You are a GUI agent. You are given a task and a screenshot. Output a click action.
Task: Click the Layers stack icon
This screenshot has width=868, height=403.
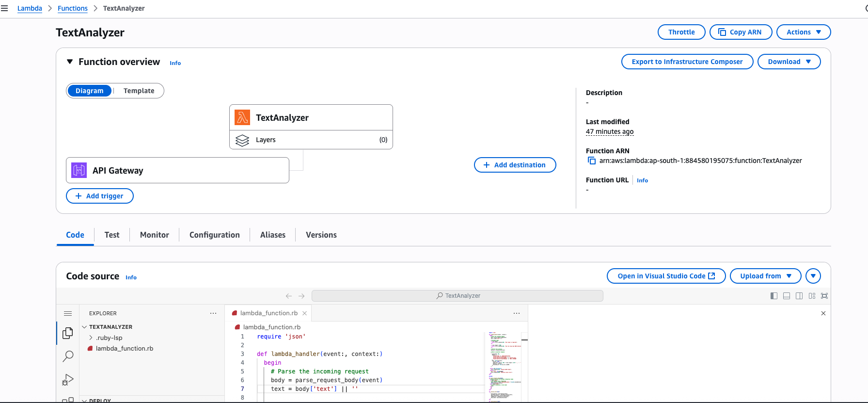click(x=242, y=140)
